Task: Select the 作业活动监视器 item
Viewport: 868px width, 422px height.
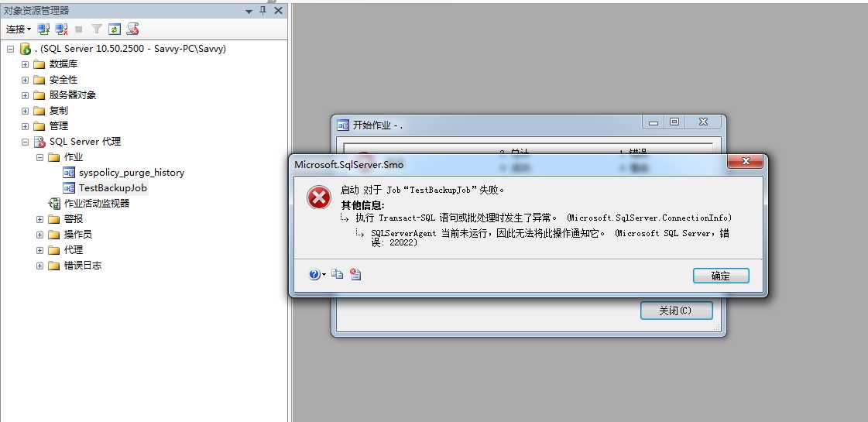Action: (x=97, y=203)
